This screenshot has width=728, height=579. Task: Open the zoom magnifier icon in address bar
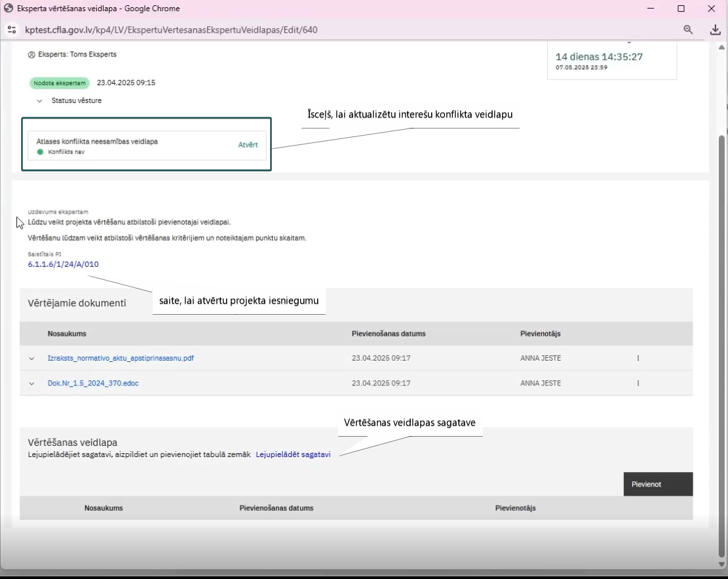pyautogui.click(x=688, y=30)
